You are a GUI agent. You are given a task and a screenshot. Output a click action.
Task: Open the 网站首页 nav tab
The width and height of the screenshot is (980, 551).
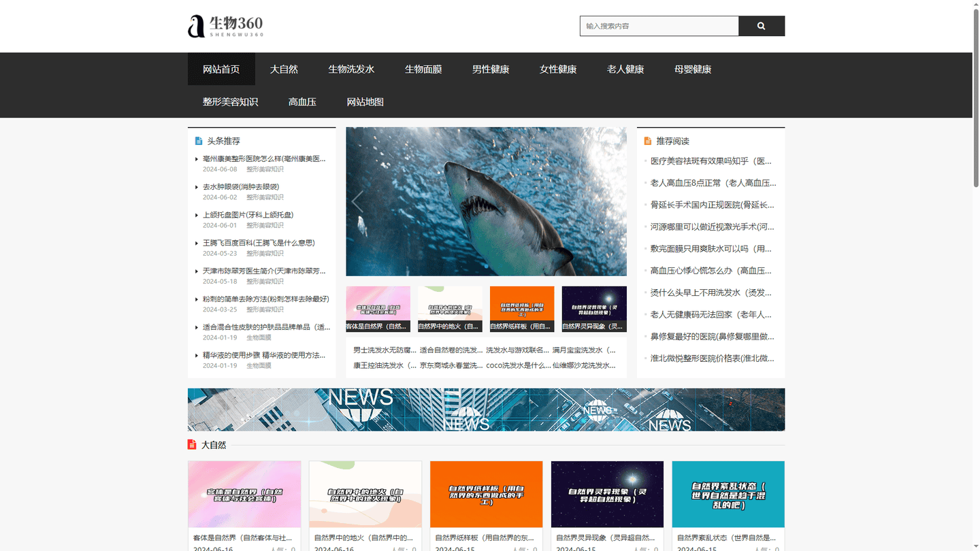tap(221, 69)
